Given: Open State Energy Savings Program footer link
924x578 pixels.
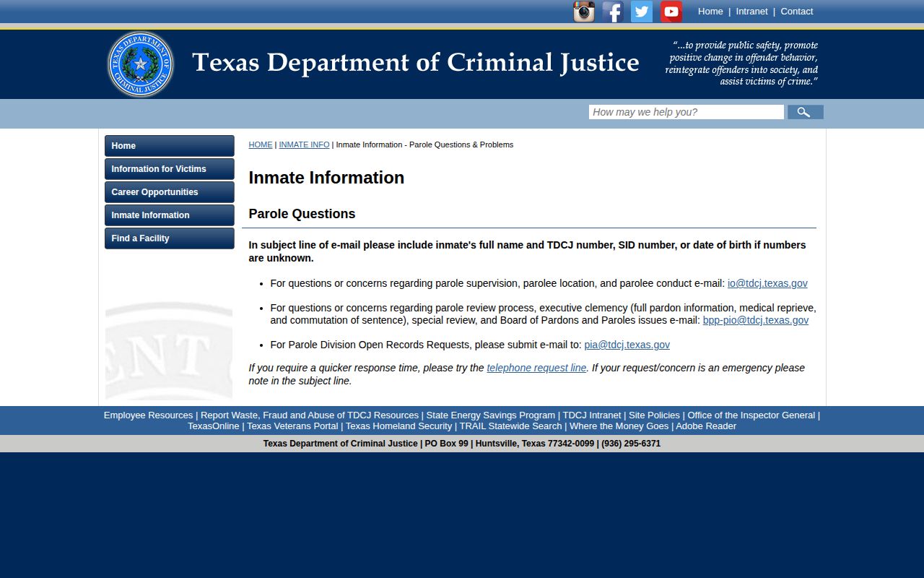Looking at the screenshot, I should coord(491,415).
